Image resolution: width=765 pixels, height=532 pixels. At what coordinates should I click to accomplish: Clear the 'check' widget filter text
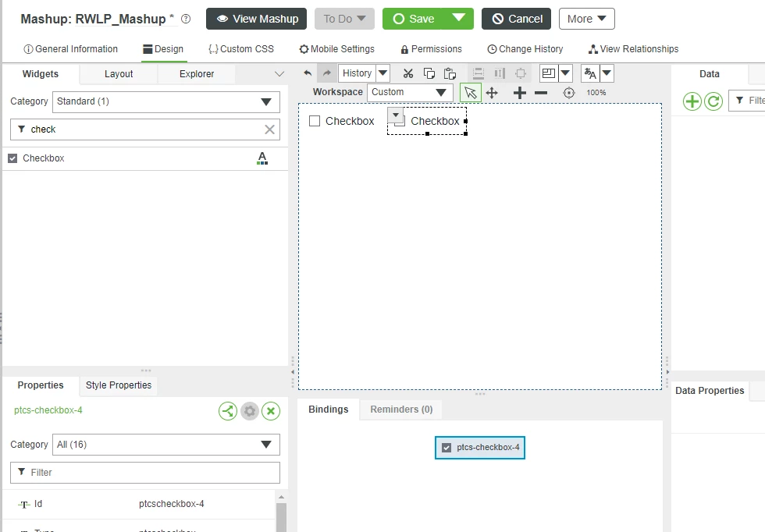click(269, 129)
